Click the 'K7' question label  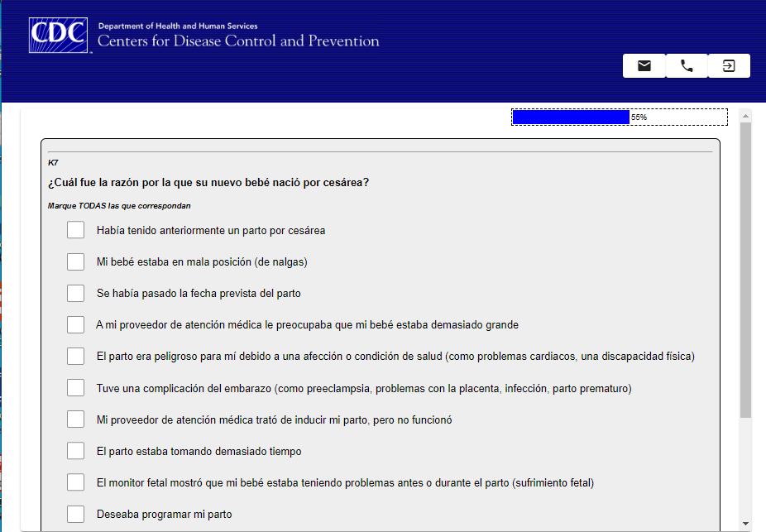point(53,163)
